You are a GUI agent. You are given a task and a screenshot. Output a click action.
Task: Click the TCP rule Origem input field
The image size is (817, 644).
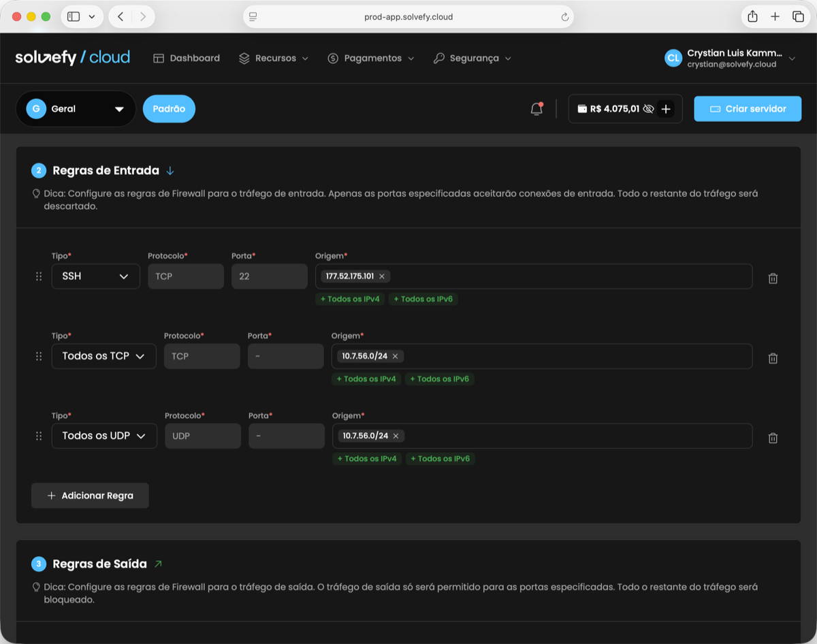click(x=542, y=356)
